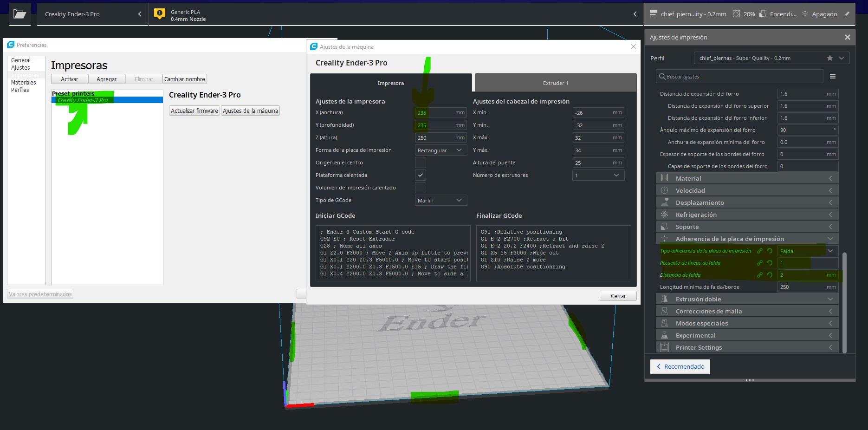Click the Correcciones de malla icon
The width and height of the screenshot is (868, 430).
pyautogui.click(x=665, y=311)
